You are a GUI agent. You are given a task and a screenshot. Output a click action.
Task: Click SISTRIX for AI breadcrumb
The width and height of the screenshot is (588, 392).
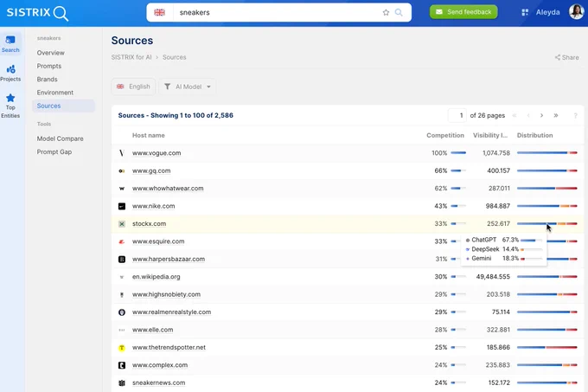click(131, 57)
